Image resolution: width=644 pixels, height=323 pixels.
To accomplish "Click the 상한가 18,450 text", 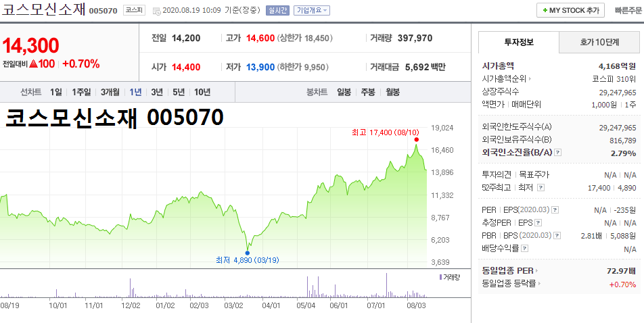I will click(304, 39).
